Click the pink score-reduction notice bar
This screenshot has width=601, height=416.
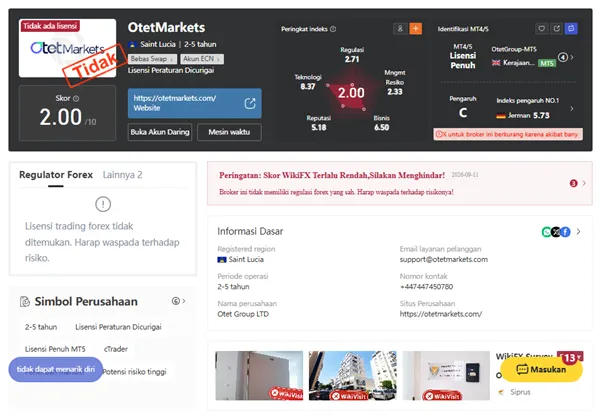click(508, 134)
